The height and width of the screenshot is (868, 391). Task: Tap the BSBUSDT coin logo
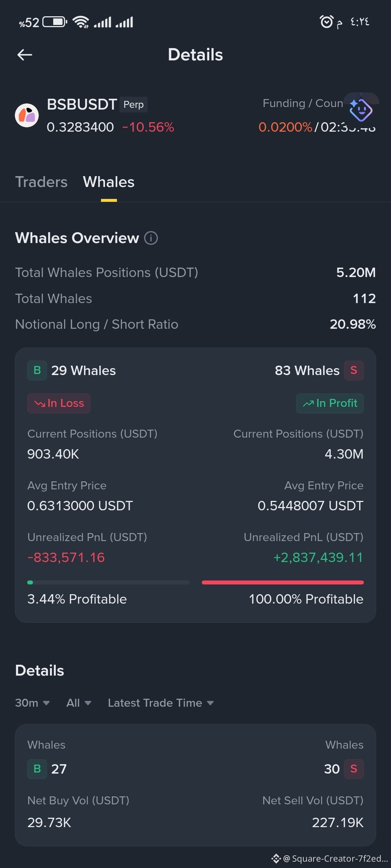click(27, 115)
